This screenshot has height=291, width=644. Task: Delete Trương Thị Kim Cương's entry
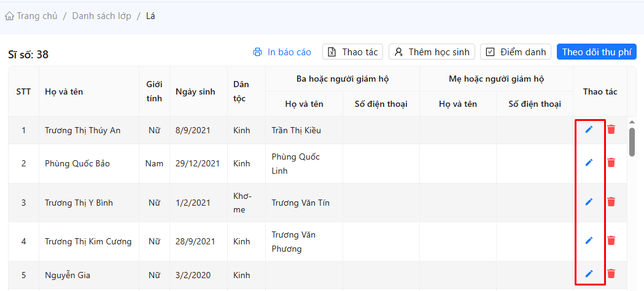tap(611, 241)
